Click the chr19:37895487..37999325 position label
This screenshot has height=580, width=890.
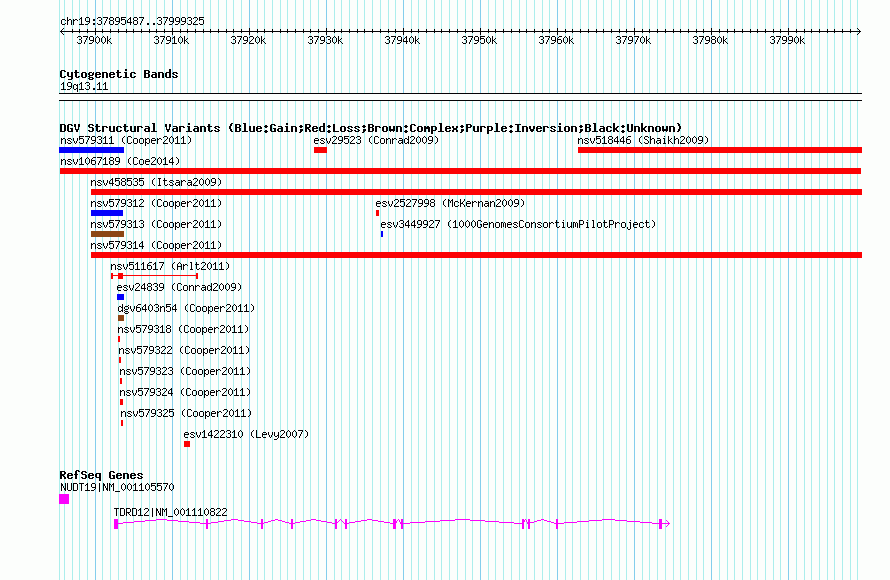click(x=132, y=21)
